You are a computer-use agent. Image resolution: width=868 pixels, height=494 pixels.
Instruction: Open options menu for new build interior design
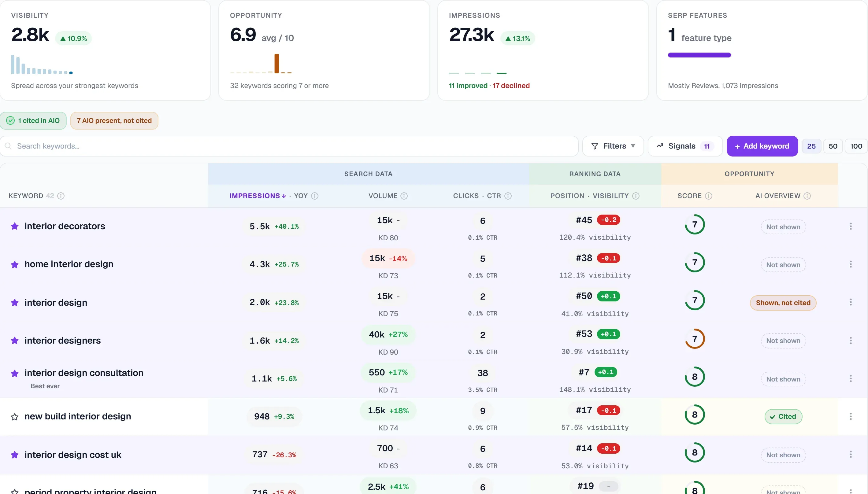coord(850,417)
